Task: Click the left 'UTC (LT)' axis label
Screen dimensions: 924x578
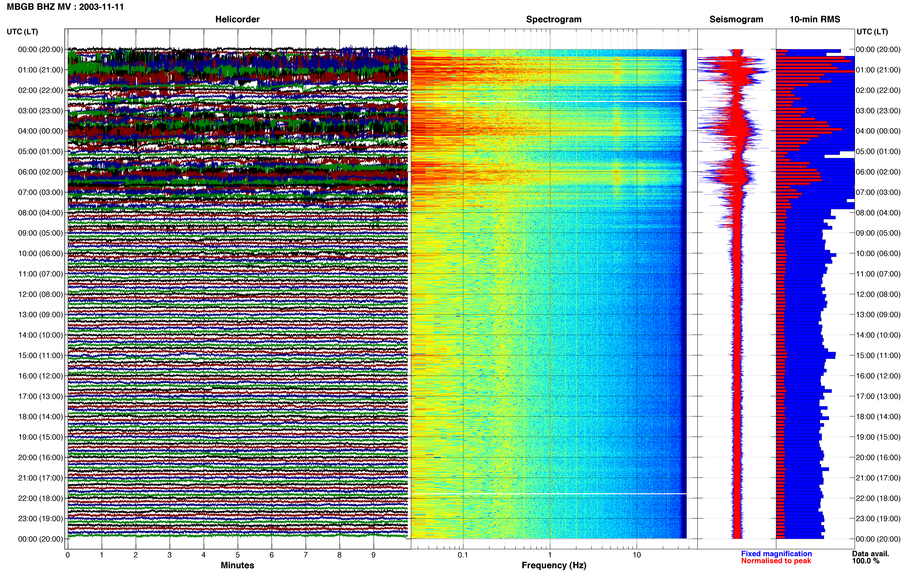Action: (22, 32)
